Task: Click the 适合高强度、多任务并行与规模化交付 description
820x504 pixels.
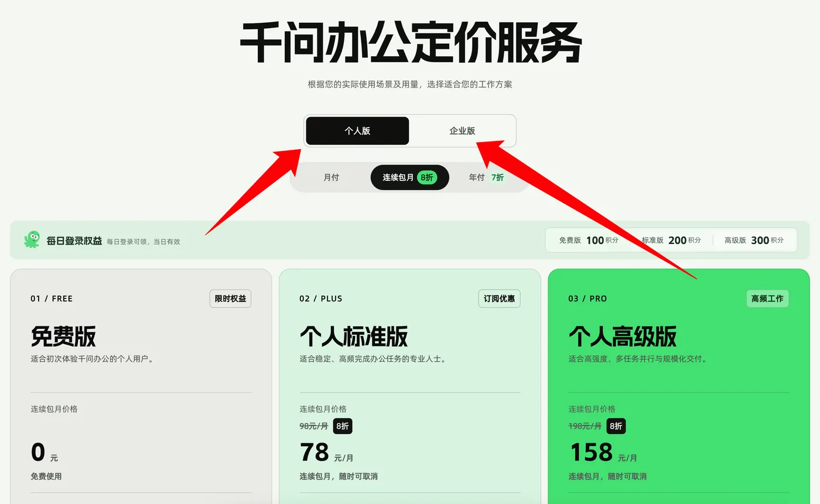Action: [639, 359]
